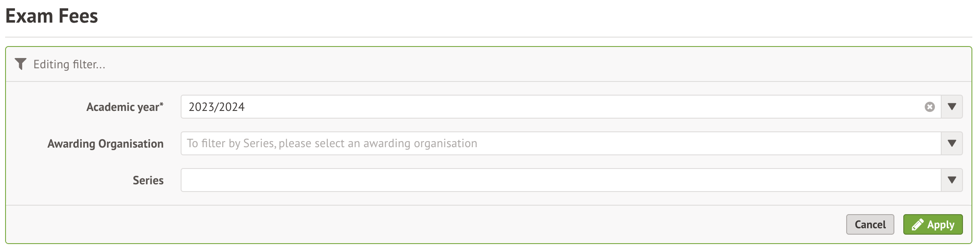The image size is (980, 250).
Task: Expand the Series dropdown arrow
Action: [x=952, y=180]
